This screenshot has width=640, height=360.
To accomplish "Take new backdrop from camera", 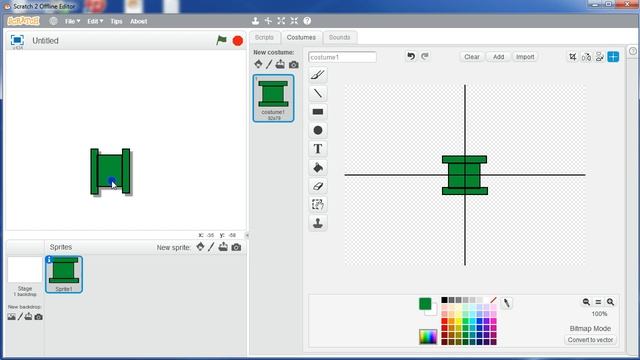I will tap(38, 317).
